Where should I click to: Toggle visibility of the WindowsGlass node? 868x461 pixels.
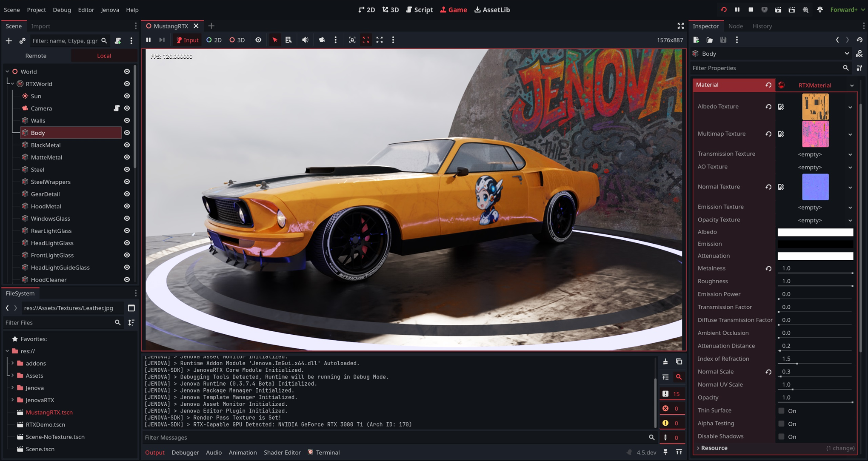coord(127,219)
